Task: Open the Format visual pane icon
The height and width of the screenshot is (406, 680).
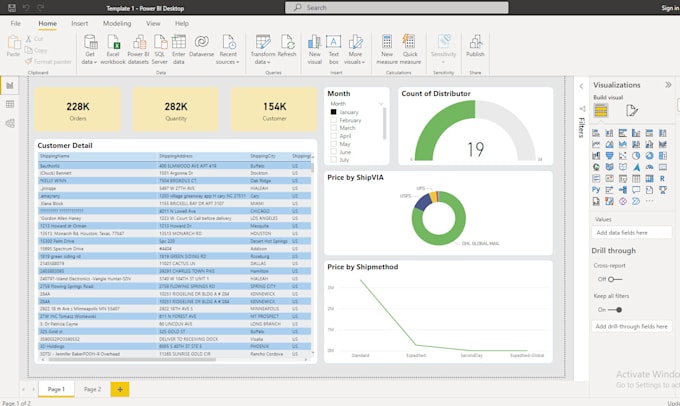Action: click(x=631, y=111)
